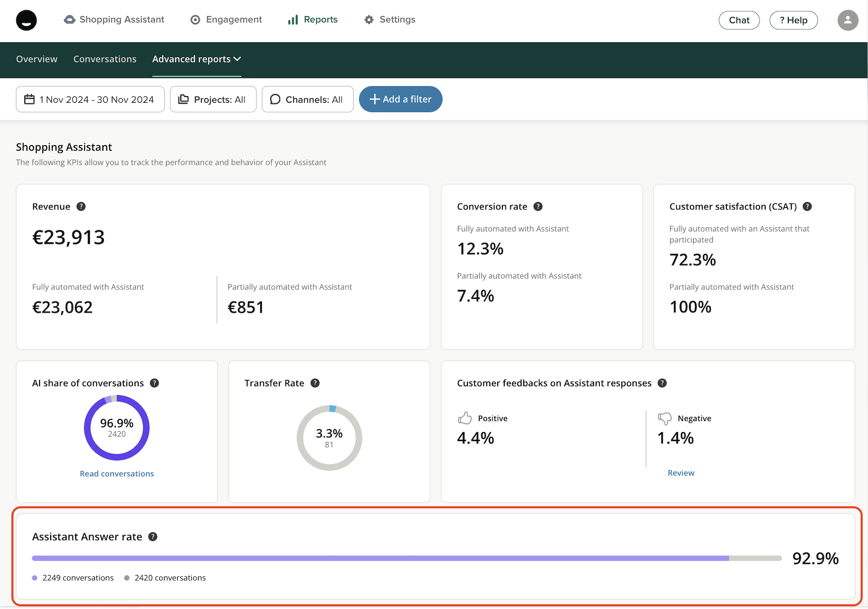Open the Channels: All filter dropdown

coord(308,99)
